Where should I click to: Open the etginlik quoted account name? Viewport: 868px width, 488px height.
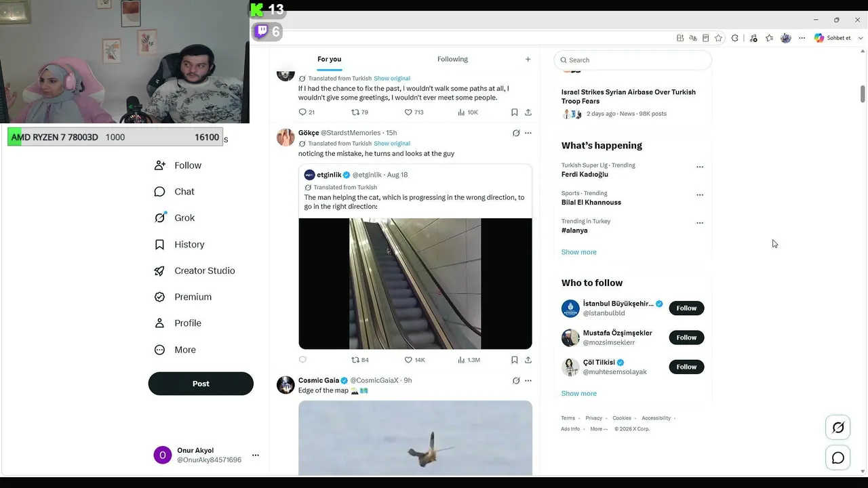pyautogui.click(x=329, y=175)
